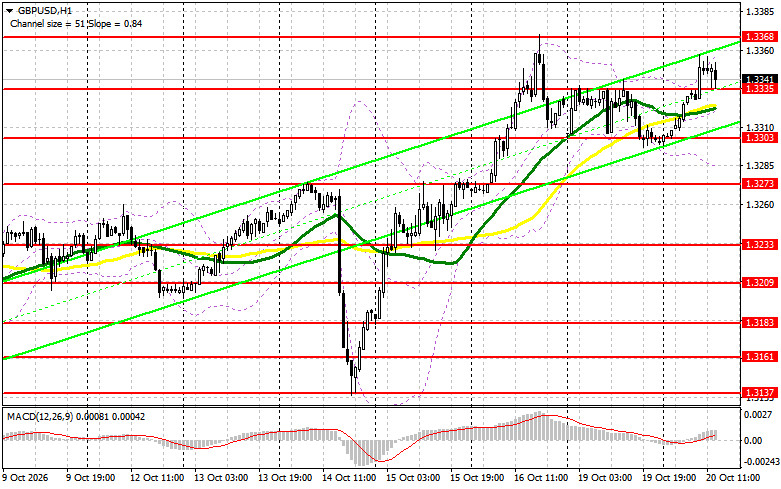Screen dimensions: 781x489
Task: Select the 1.3303 price level label
Action: tap(759, 138)
